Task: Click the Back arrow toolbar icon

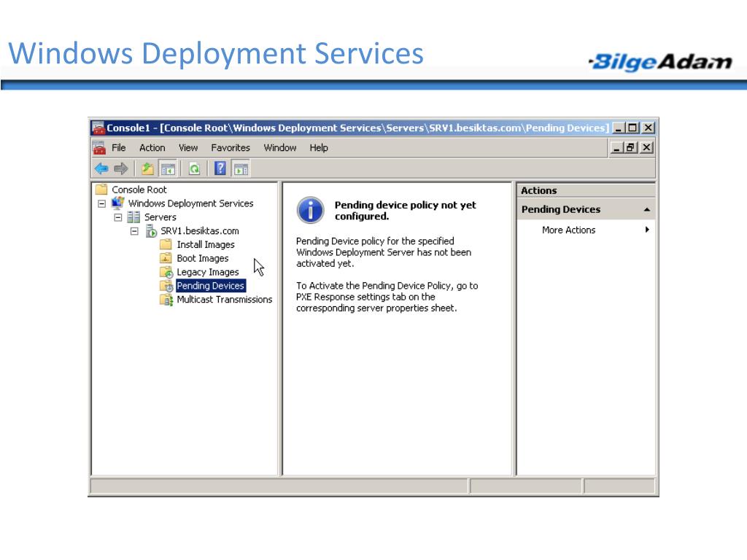Action: click(x=101, y=168)
